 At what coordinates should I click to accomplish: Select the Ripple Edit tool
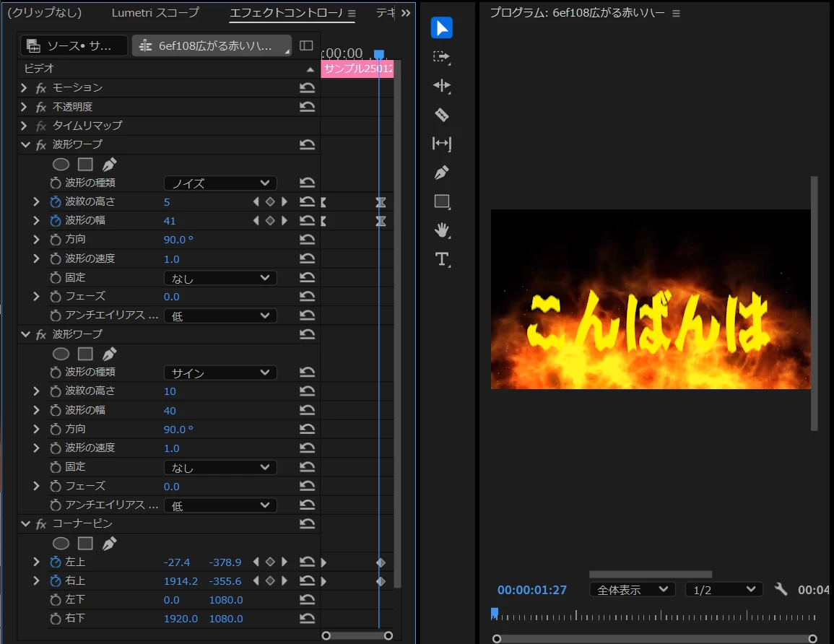[x=441, y=86]
